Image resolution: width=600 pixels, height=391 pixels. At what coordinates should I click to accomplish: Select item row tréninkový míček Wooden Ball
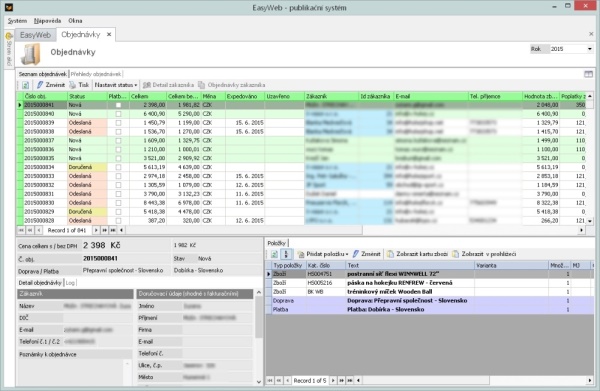coord(429,292)
